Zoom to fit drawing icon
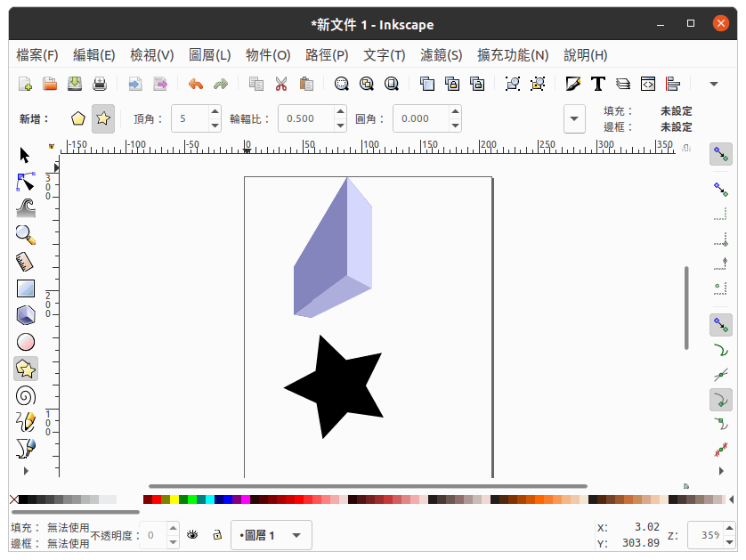The height and width of the screenshot is (560, 746). click(x=367, y=85)
